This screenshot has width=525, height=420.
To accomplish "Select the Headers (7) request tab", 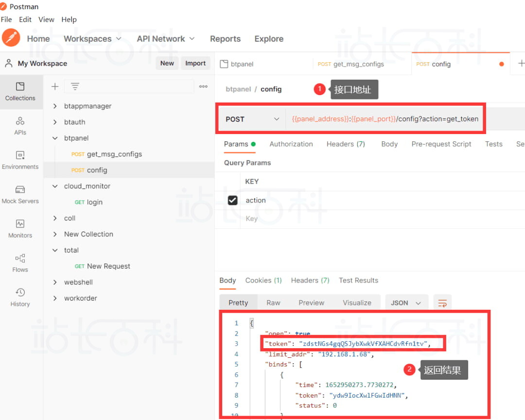I will [x=346, y=144].
